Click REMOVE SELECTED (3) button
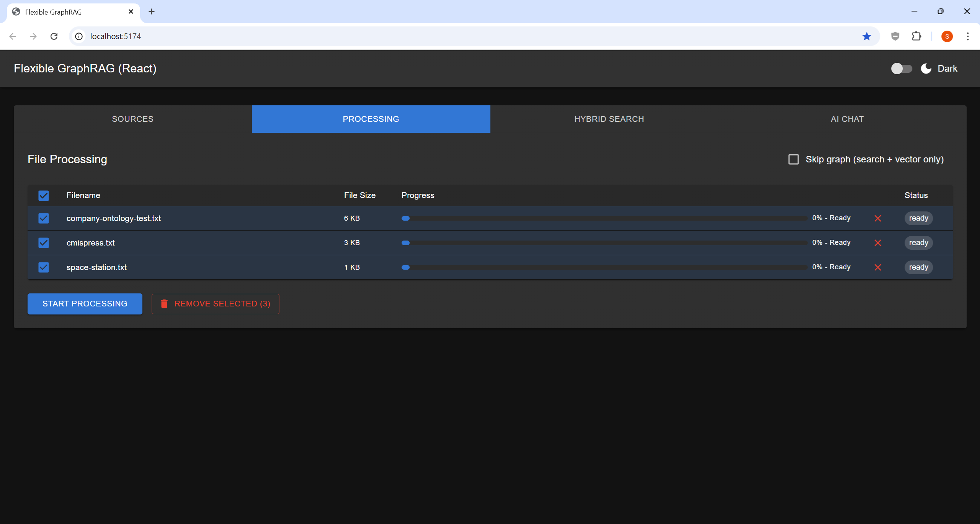Image resolution: width=980 pixels, height=524 pixels. [x=216, y=303]
